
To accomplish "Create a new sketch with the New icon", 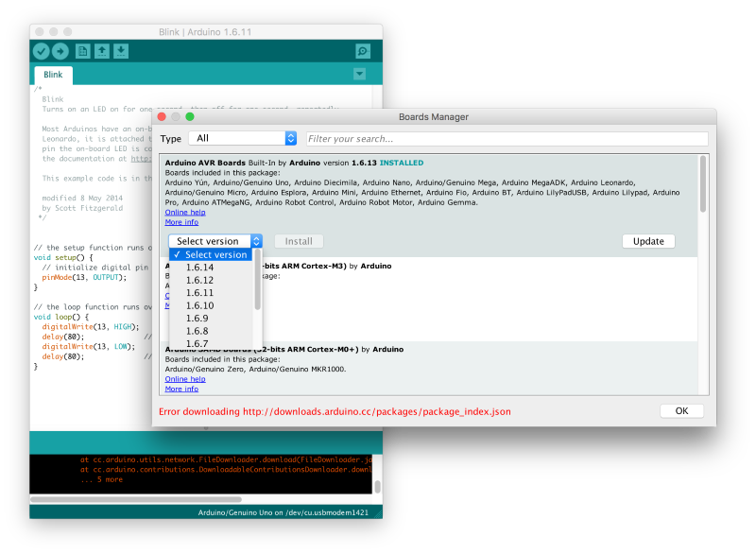I will coord(83,51).
